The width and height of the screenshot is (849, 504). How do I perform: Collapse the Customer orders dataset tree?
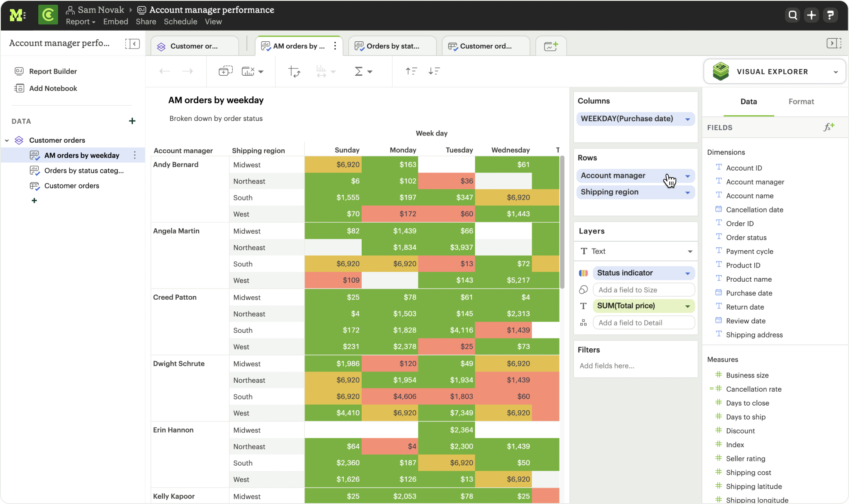tap(7, 141)
